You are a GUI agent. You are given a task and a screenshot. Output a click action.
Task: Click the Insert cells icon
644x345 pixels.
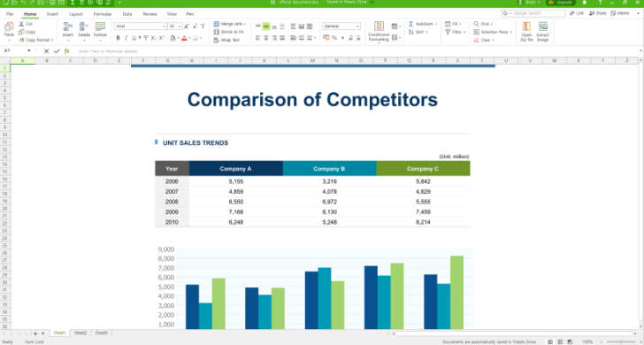pyautogui.click(x=68, y=27)
